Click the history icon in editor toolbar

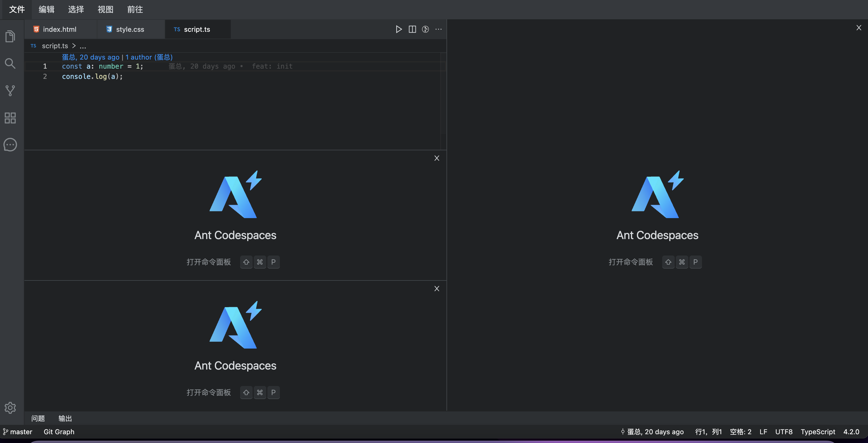click(x=425, y=29)
